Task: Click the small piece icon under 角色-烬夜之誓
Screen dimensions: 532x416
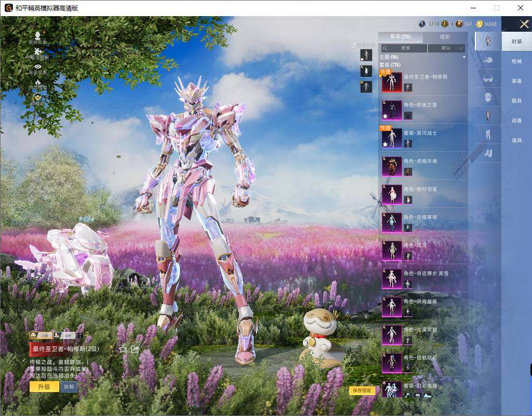Action: tap(408, 115)
